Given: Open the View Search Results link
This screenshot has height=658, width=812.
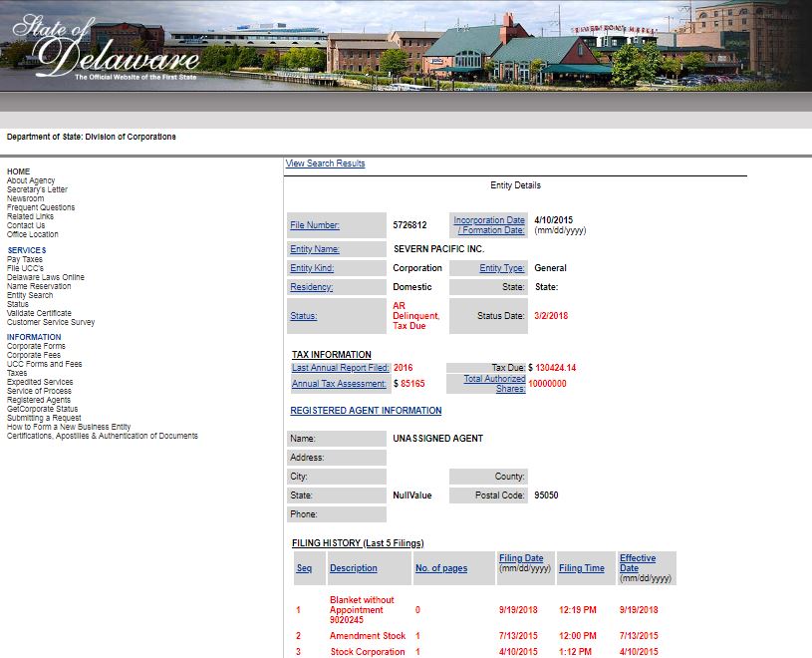Looking at the screenshot, I should (x=325, y=164).
